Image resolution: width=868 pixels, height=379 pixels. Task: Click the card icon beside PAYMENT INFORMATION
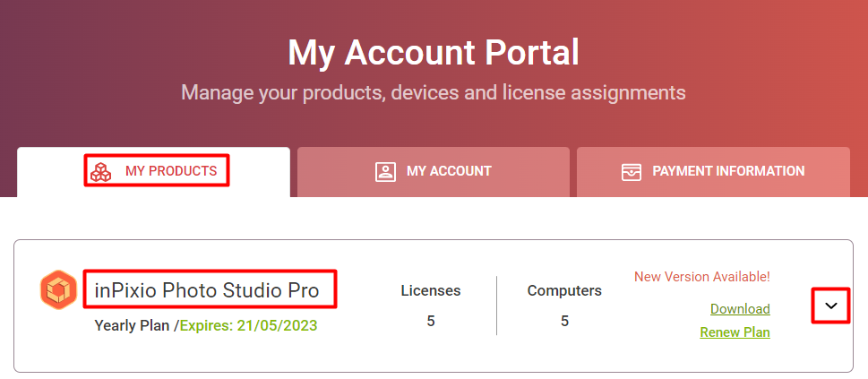[632, 171]
